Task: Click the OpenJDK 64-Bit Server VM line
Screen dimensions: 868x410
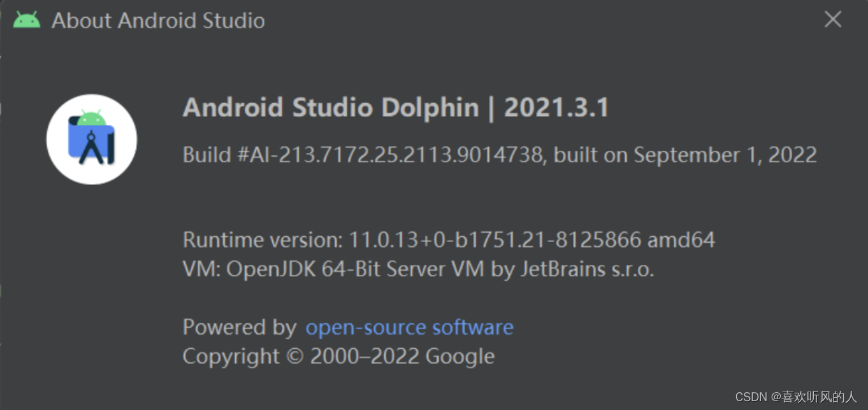Action: pyautogui.click(x=418, y=269)
